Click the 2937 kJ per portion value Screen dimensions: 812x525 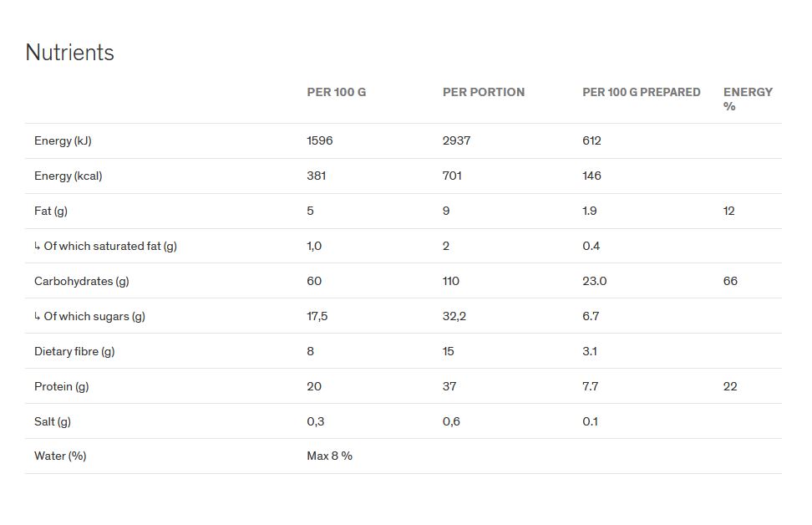456,141
